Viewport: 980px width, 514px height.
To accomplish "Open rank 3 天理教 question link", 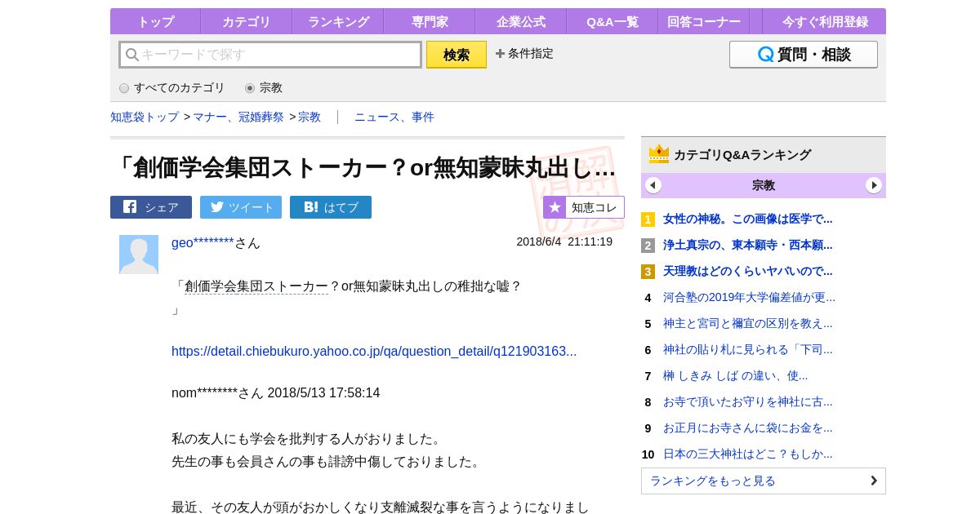I will [x=747, y=271].
